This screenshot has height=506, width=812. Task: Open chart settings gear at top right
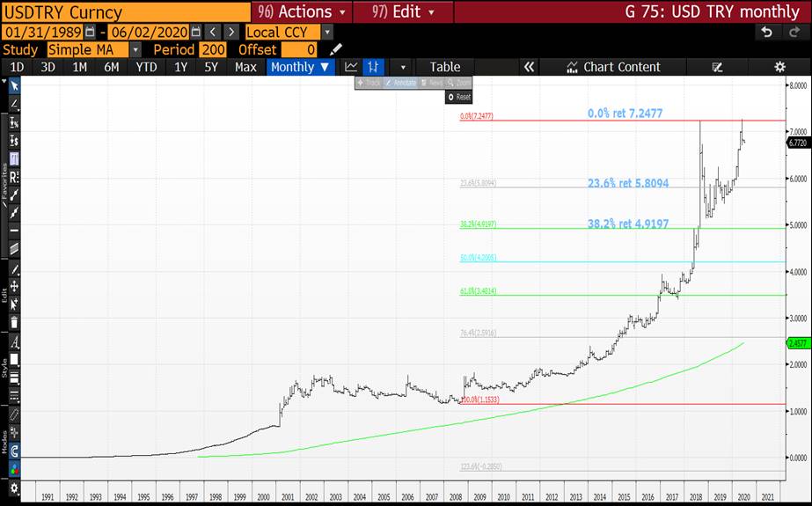[779, 67]
